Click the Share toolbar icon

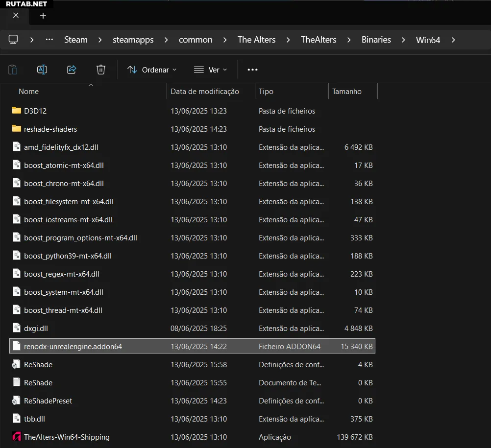[x=72, y=70]
